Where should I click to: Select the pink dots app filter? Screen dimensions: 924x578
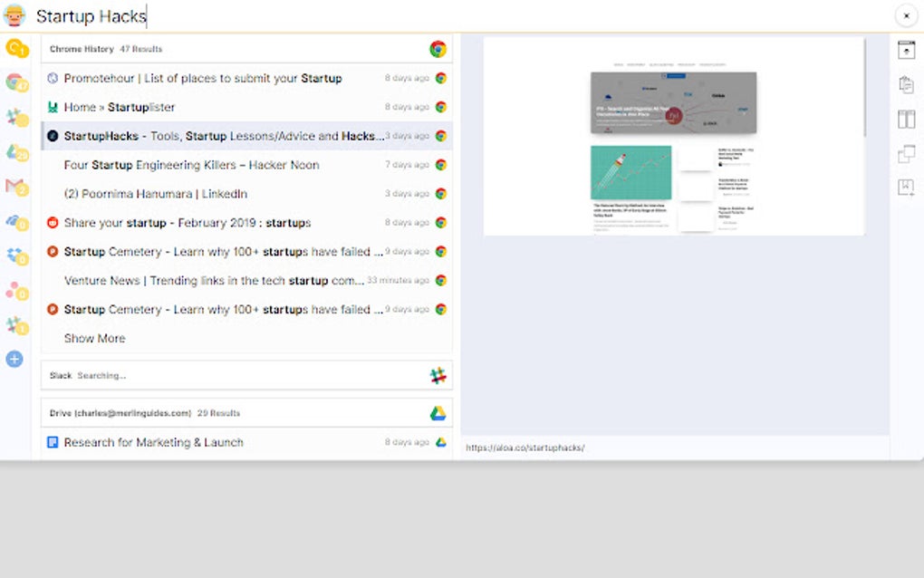pyautogui.click(x=16, y=291)
